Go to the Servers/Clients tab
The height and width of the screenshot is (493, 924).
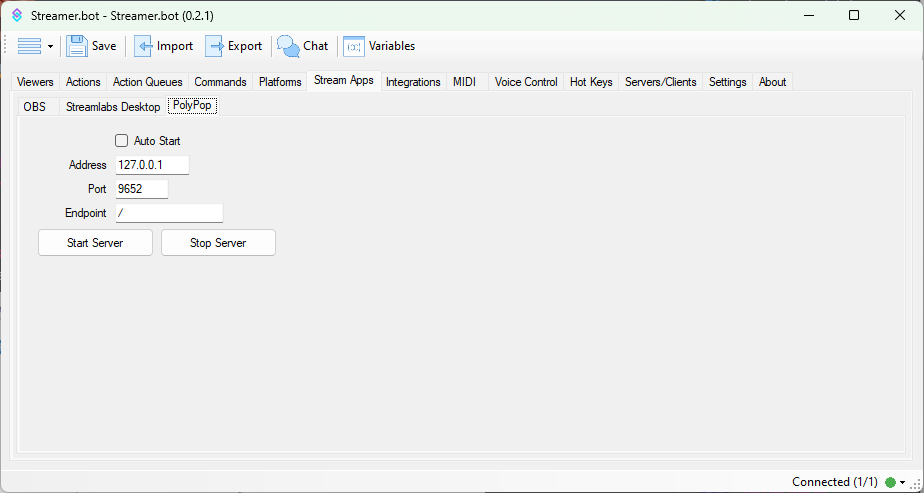click(x=660, y=82)
